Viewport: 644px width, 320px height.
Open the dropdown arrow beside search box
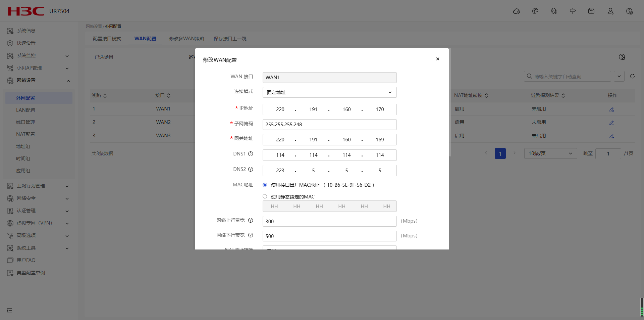619,76
